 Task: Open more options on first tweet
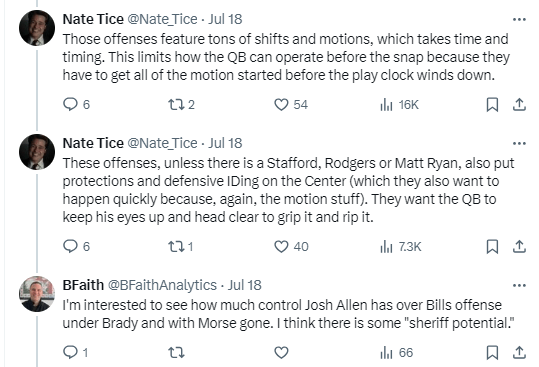click(519, 20)
